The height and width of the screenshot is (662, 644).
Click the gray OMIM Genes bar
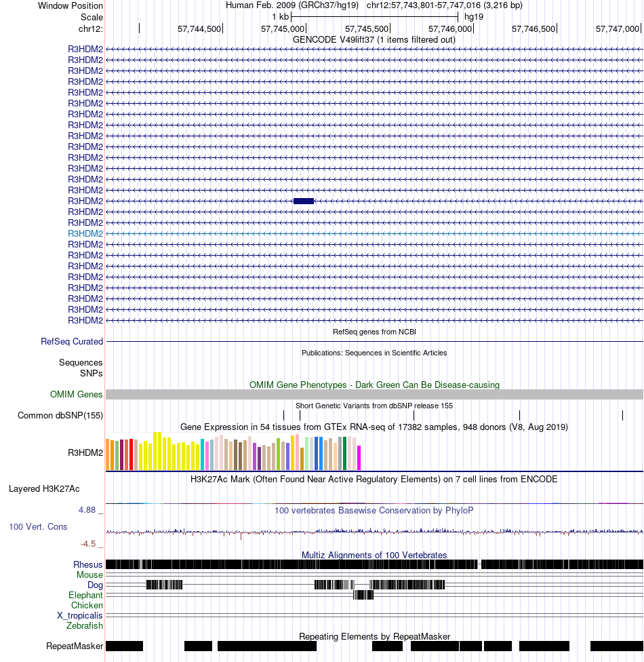click(x=374, y=394)
